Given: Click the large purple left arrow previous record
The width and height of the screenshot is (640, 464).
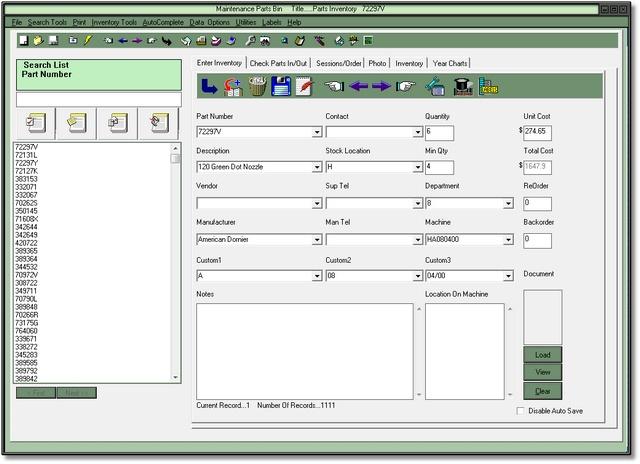Looking at the screenshot, I should click(359, 87).
